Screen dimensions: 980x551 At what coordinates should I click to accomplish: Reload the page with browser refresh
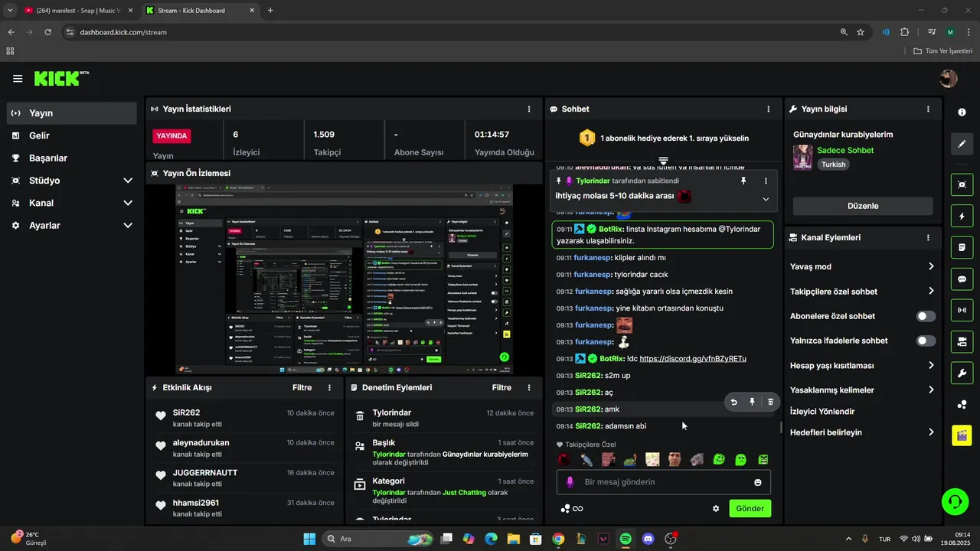pyautogui.click(x=48, y=32)
